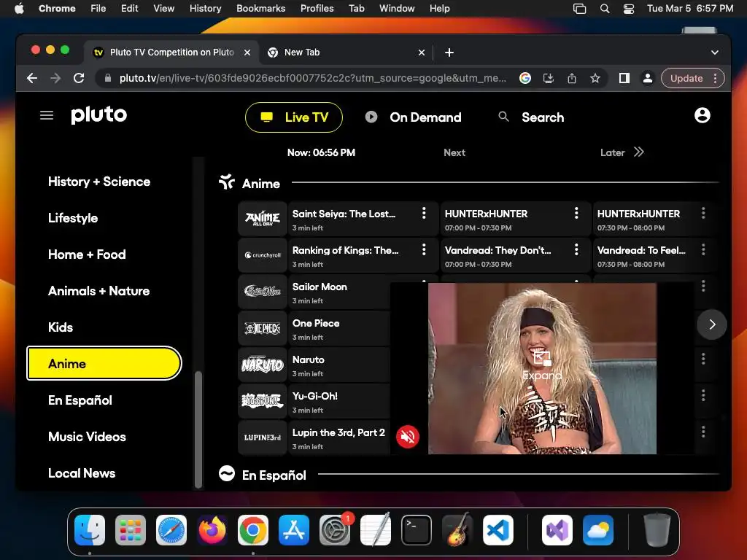Open the Crunchyroll channel logo
This screenshot has height=560, width=747.
pyautogui.click(x=263, y=255)
